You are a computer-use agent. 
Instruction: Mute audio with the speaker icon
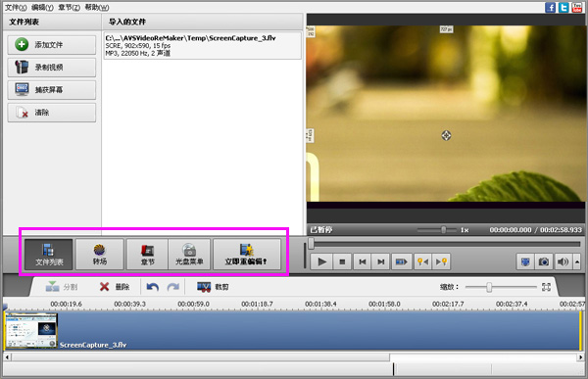coord(563,261)
